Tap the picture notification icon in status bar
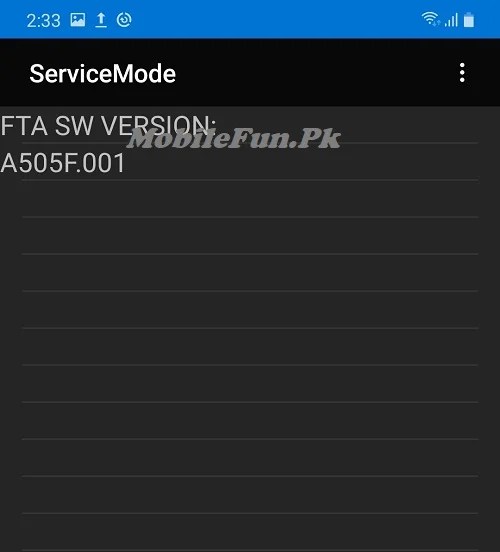This screenshot has height=552, width=500. click(78, 20)
